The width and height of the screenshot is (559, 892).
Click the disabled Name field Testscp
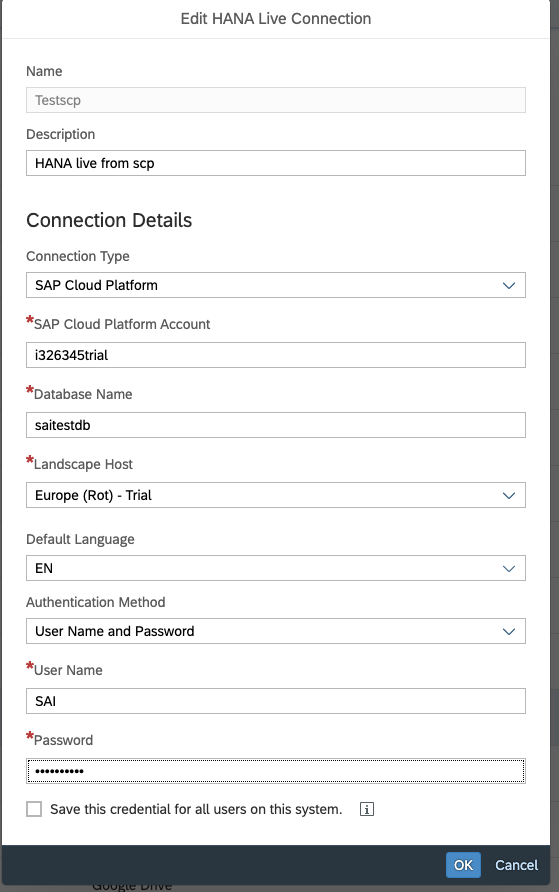276,100
